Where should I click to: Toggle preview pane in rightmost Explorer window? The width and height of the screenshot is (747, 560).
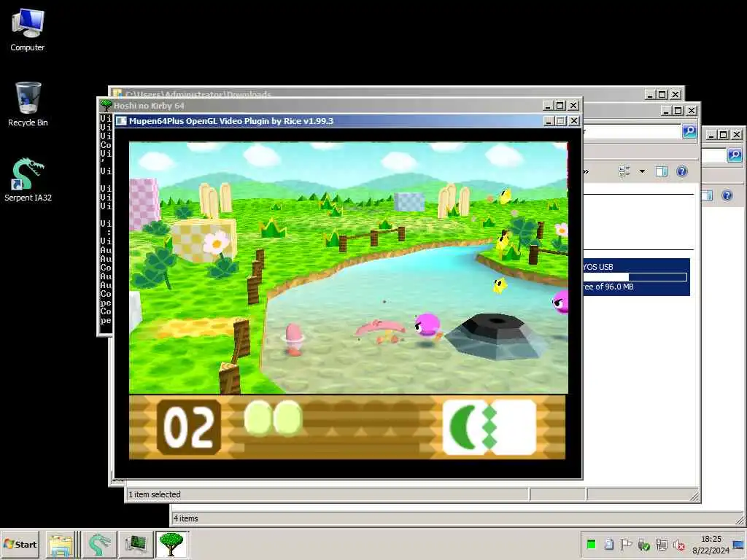tap(708, 195)
